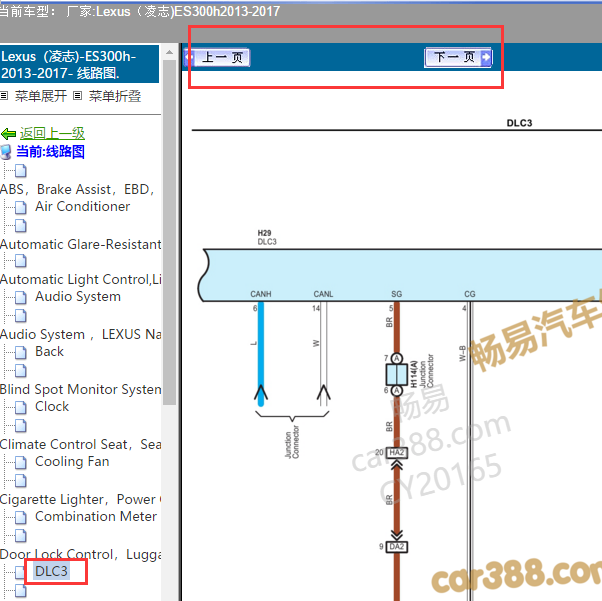Screen dimensions: 602x601
Task: Open Automatic Glare-Resistant entry
Action: click(81, 244)
